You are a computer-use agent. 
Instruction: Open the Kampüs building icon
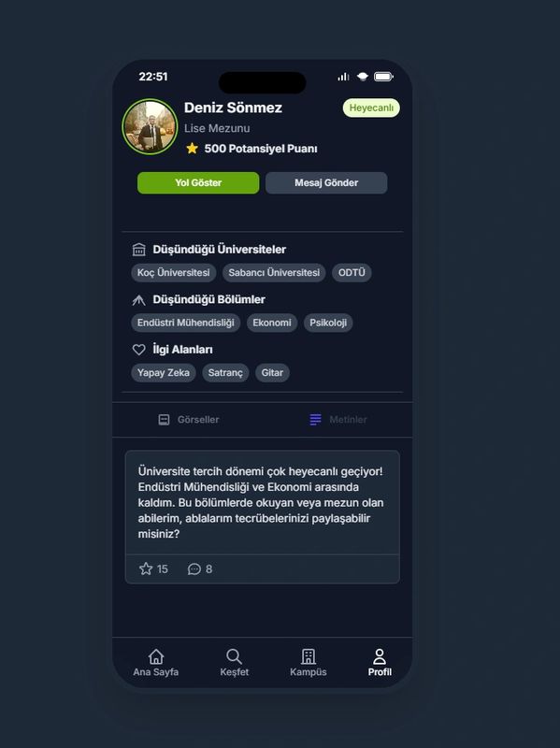[x=309, y=656]
